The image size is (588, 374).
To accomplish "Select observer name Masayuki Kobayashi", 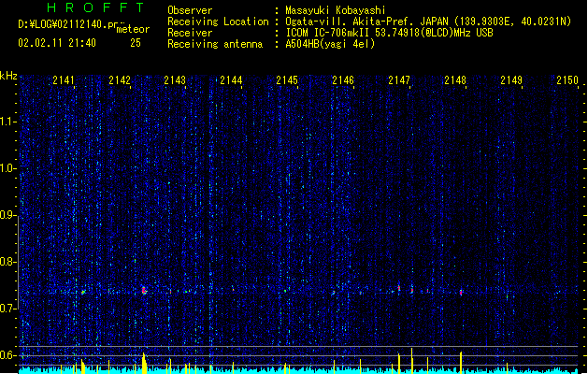I will click(x=336, y=10).
